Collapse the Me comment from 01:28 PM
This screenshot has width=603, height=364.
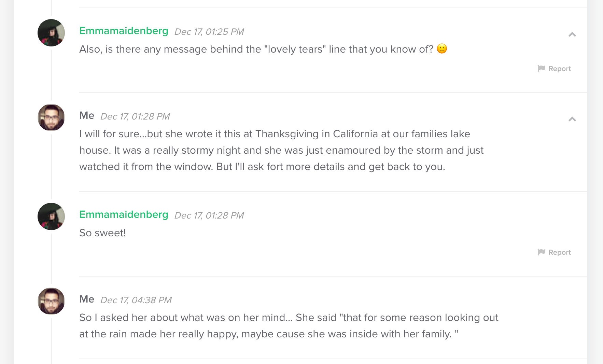point(572,119)
